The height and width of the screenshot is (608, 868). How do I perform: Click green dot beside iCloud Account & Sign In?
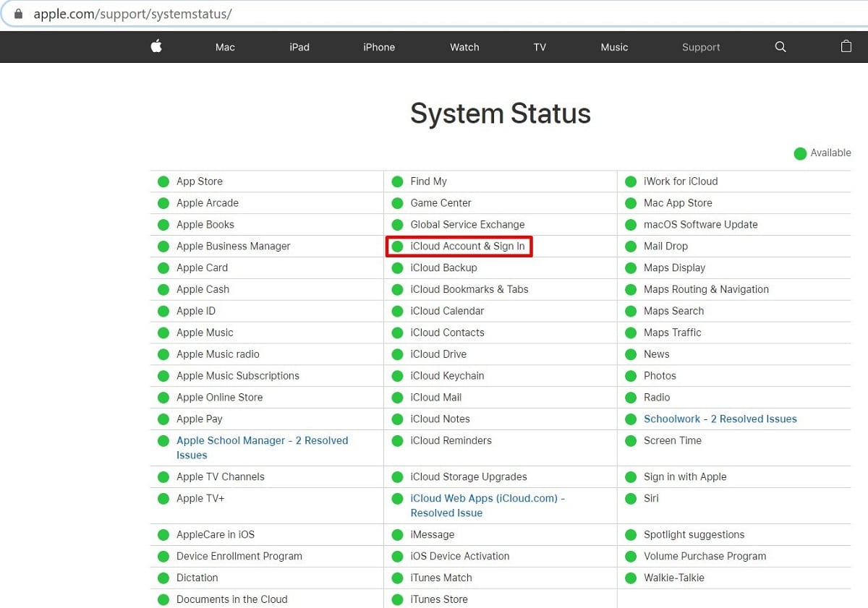[x=397, y=247]
